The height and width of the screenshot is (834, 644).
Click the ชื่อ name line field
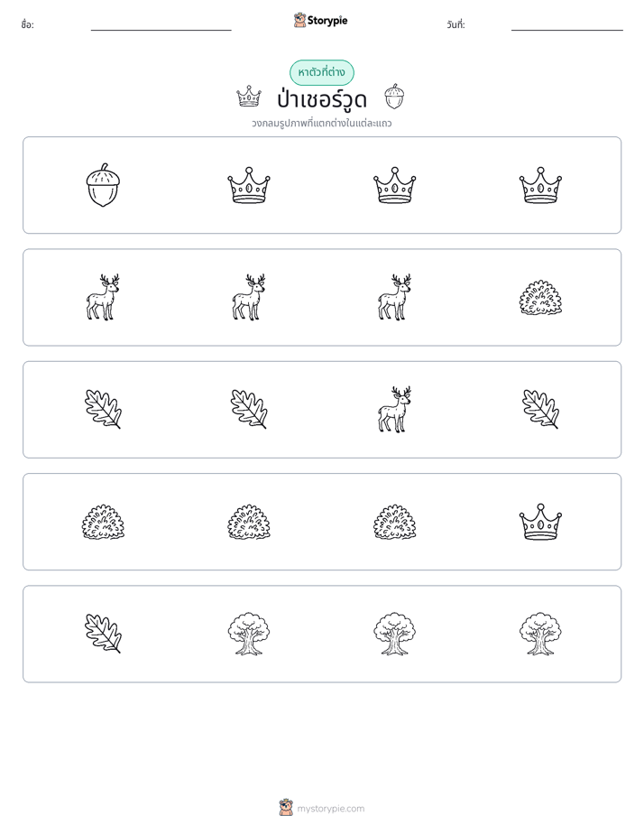(x=161, y=25)
